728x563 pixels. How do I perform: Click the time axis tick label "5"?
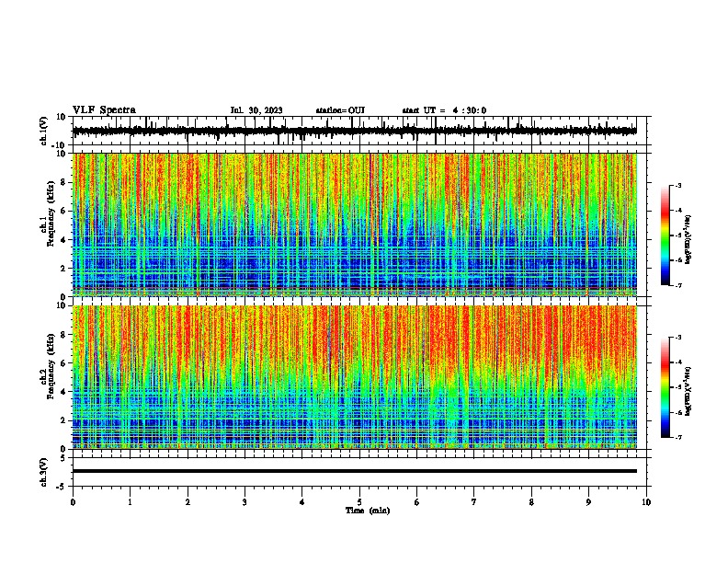(359, 502)
